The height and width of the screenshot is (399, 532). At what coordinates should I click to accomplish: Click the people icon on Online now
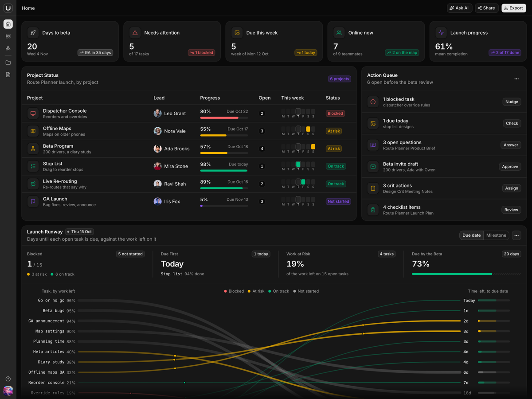[x=339, y=33]
